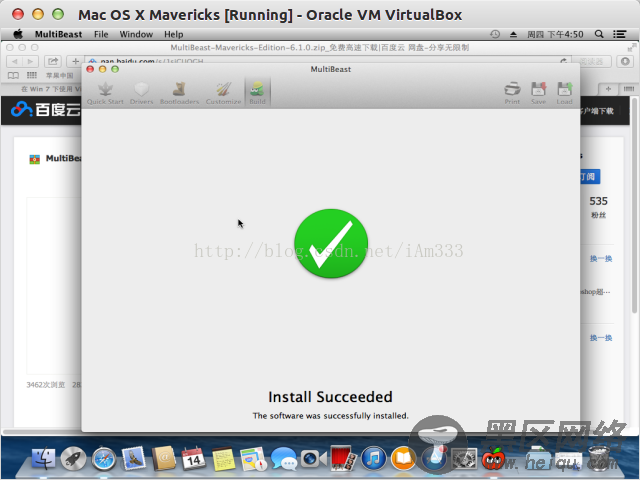This screenshot has width=640, height=480.
Task: Click the eject icon in menu bar
Action: click(x=513, y=34)
